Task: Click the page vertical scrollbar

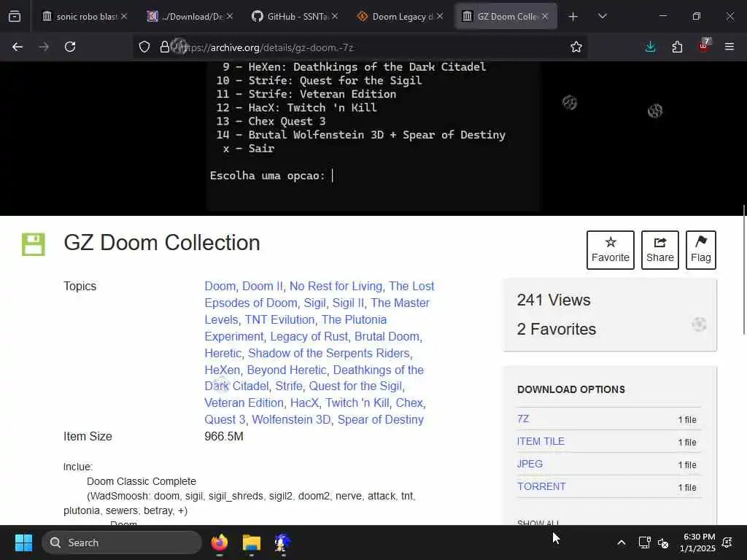Action: (x=744, y=270)
